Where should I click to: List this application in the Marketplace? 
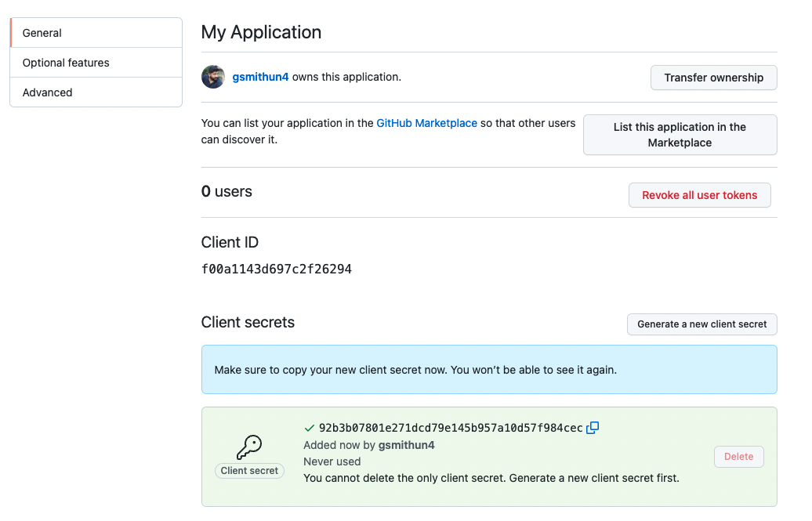click(x=680, y=135)
